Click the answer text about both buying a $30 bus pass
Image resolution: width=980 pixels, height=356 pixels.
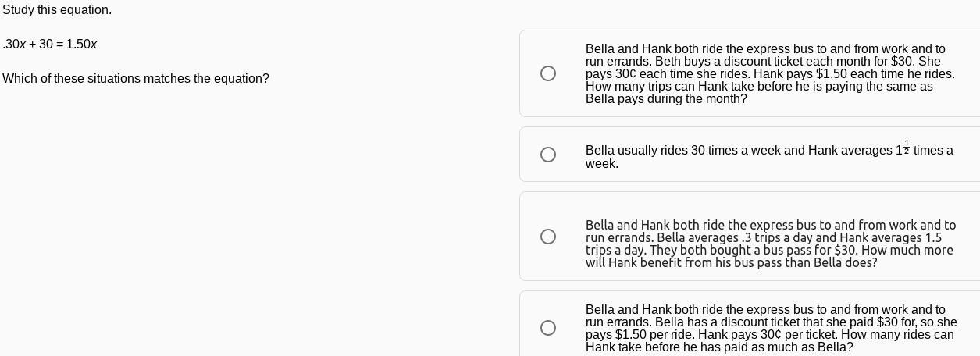pyautogui.click(x=771, y=244)
